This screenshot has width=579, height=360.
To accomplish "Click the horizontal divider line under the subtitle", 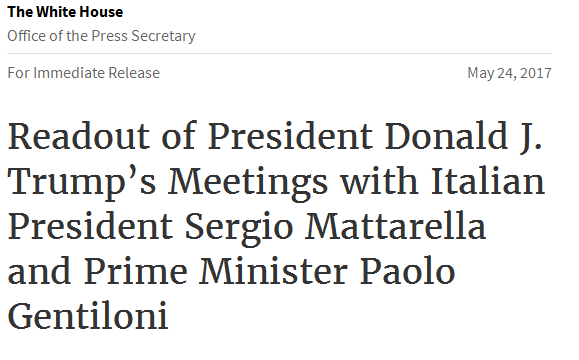I will 280,54.
